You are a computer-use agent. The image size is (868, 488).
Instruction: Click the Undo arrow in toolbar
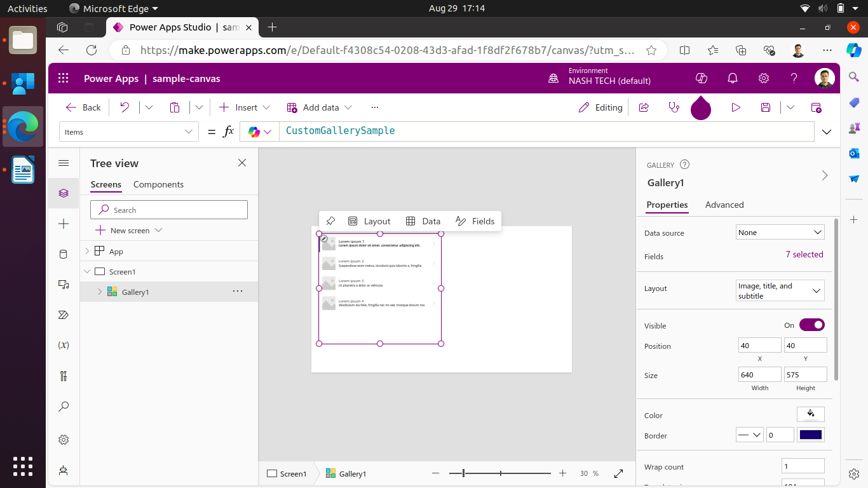click(x=125, y=107)
